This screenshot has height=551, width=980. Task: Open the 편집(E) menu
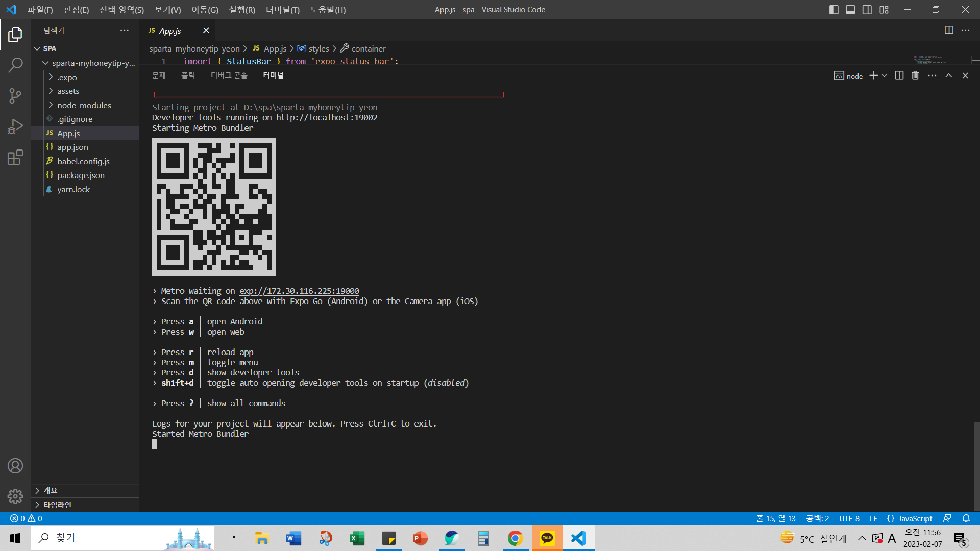(x=76, y=10)
